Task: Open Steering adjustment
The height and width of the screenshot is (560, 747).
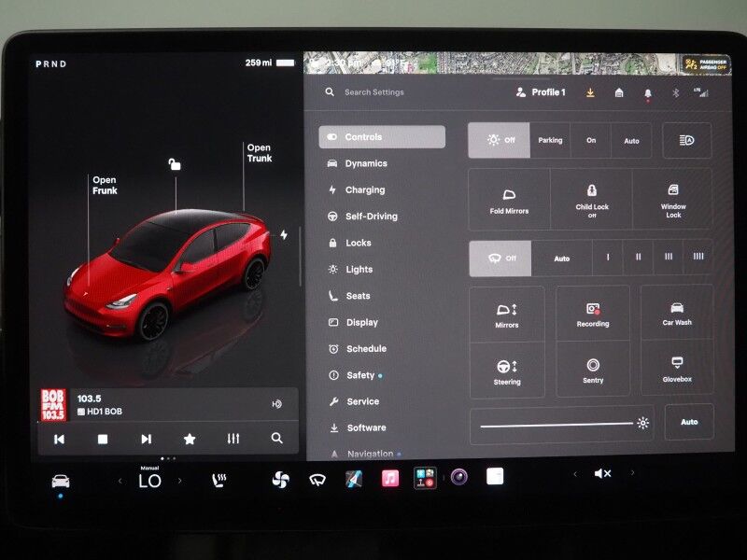Action: pyautogui.click(x=507, y=371)
